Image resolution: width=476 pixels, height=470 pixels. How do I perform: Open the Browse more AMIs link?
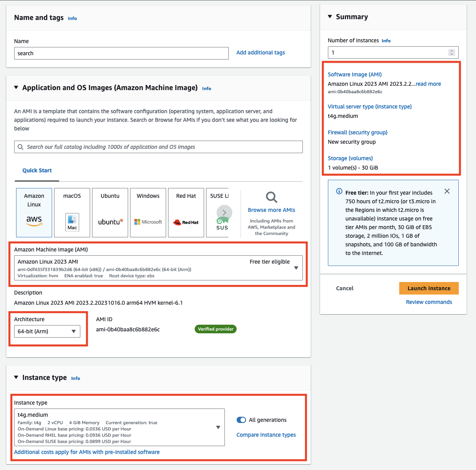coord(271,210)
